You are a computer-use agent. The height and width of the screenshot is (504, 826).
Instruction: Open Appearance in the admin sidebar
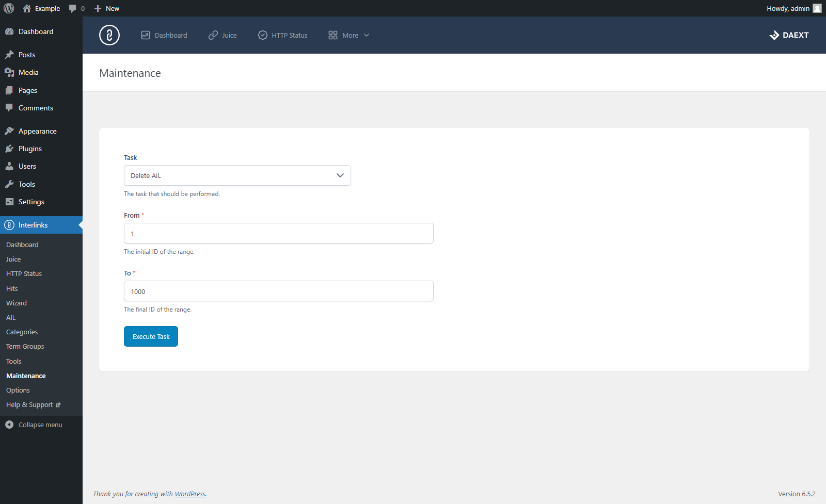37,131
